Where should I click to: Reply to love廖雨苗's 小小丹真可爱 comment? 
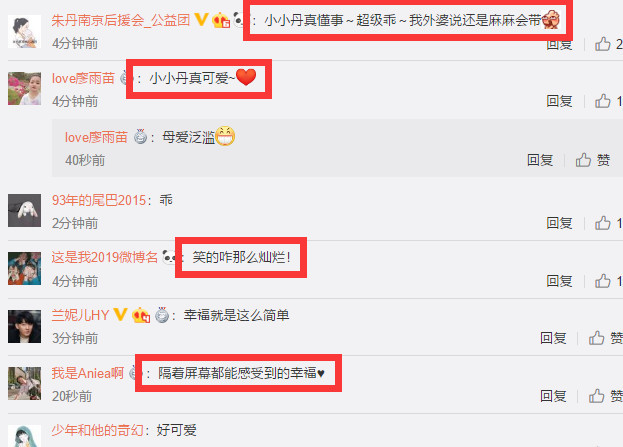pyautogui.click(x=559, y=101)
